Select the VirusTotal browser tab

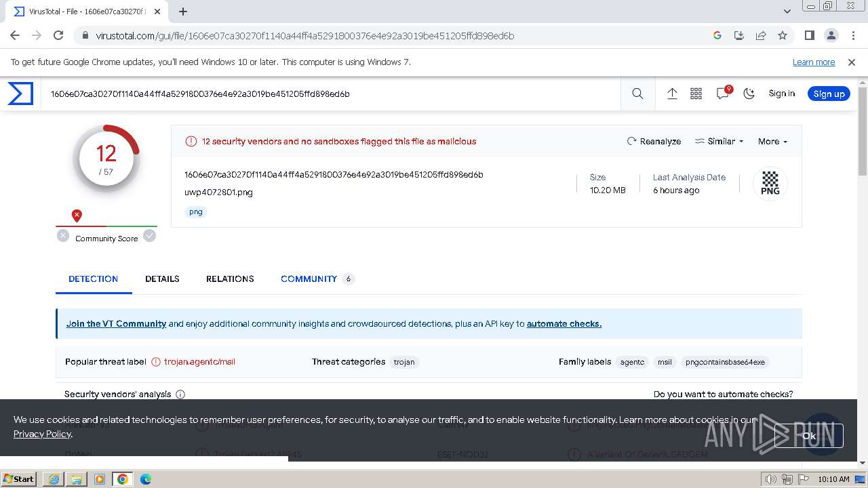[86, 12]
